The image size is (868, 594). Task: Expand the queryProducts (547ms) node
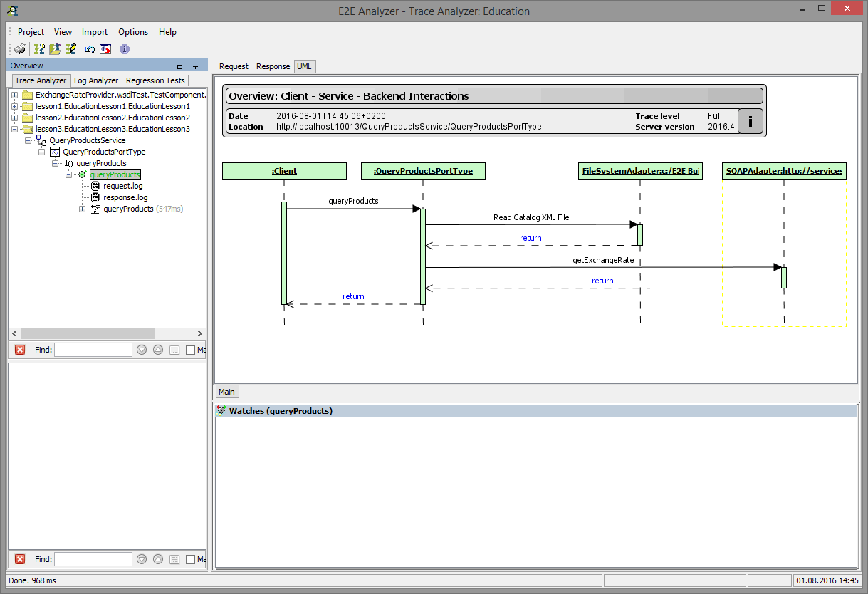click(83, 208)
